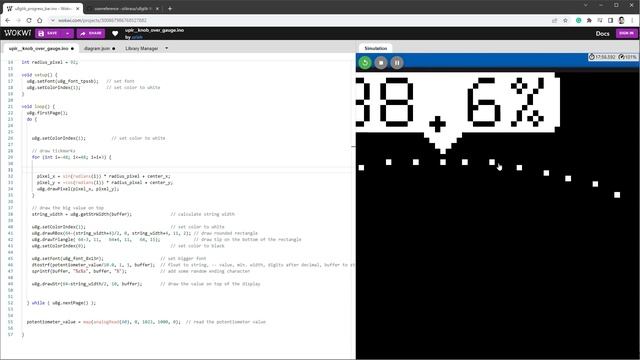Switch to the second browser tab
640x360 pixels.
pyautogui.click(x=122, y=8)
